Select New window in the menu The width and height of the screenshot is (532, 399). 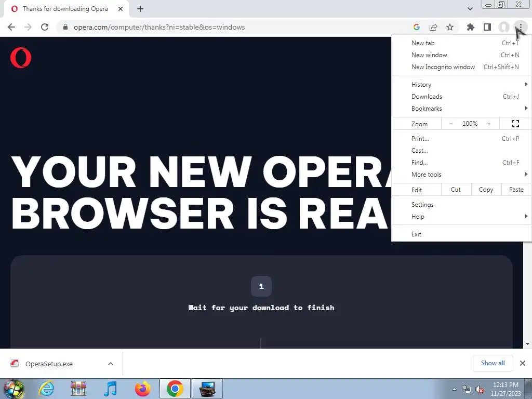click(461, 55)
